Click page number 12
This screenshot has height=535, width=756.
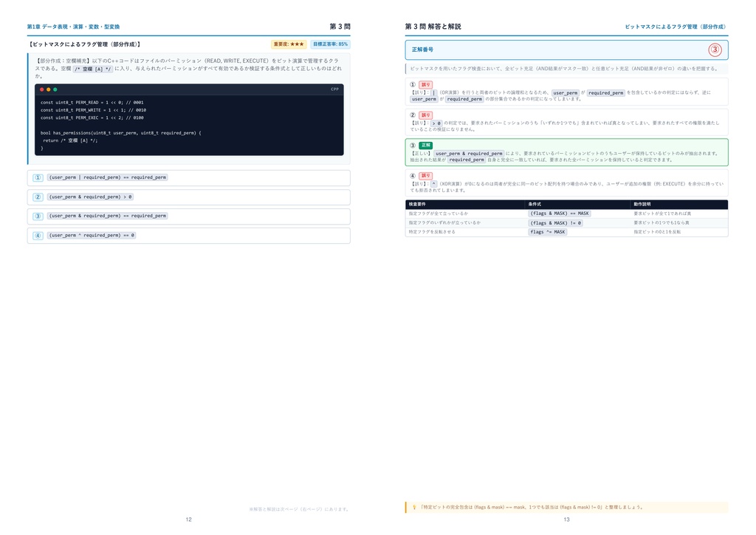(x=188, y=519)
